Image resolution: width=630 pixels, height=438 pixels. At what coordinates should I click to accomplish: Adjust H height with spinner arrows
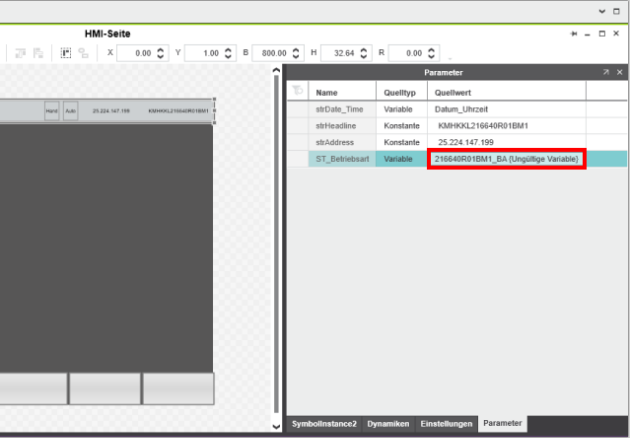pos(364,53)
